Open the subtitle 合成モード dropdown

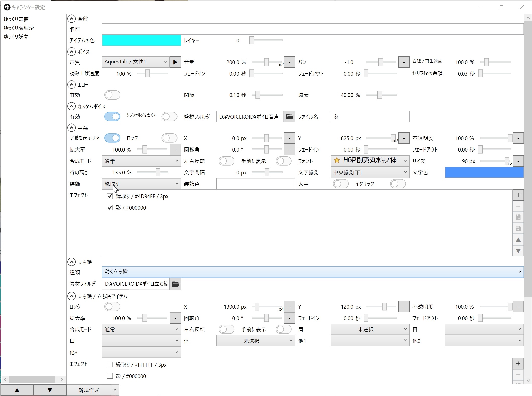click(141, 161)
